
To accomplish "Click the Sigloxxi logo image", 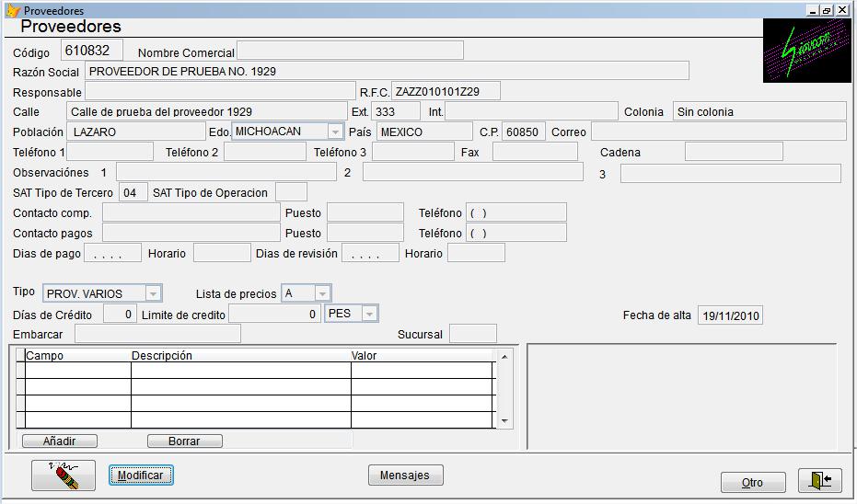I will tap(806, 51).
